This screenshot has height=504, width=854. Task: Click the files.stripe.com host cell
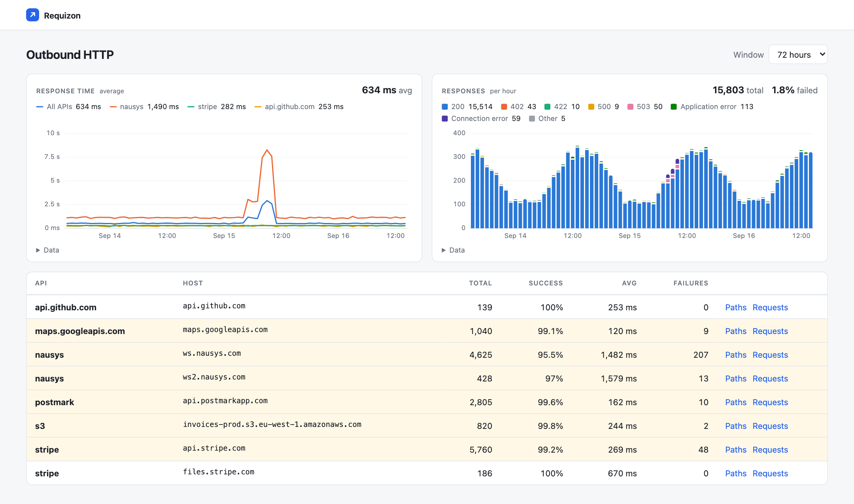point(218,472)
